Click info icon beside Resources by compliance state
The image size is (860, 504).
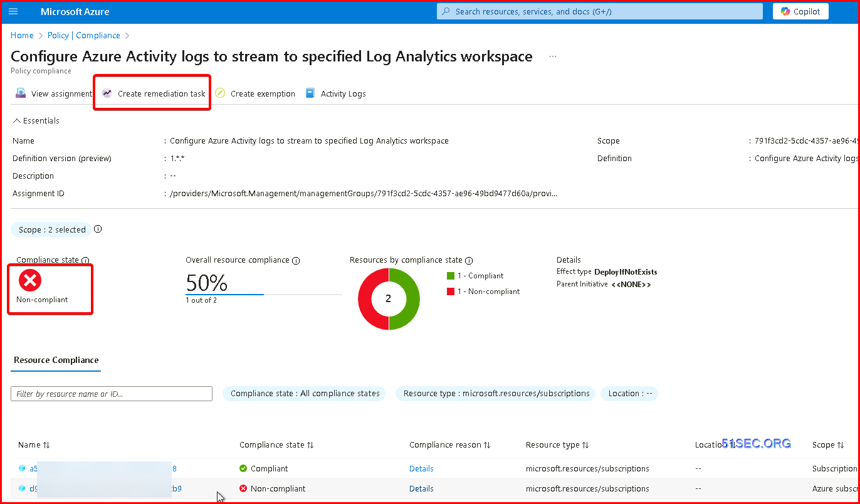(469, 260)
